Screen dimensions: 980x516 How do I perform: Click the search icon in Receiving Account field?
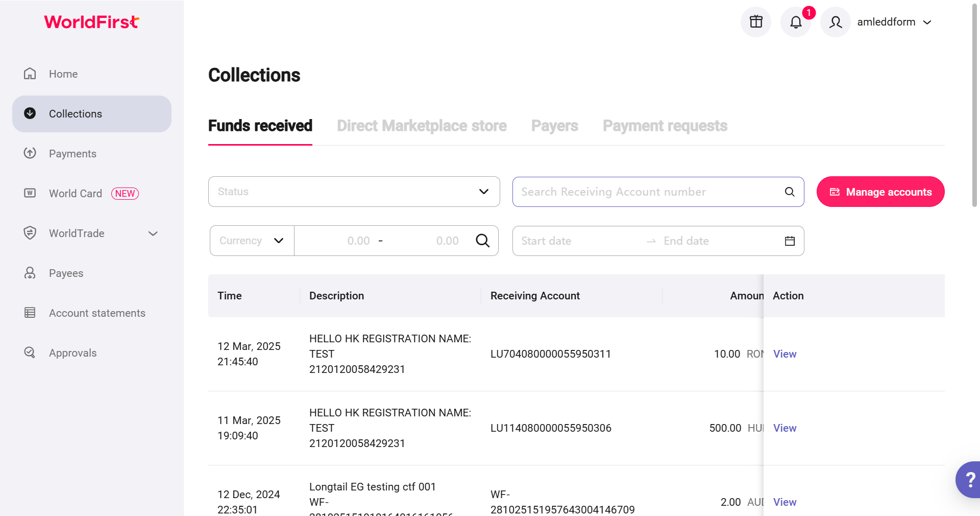point(790,192)
